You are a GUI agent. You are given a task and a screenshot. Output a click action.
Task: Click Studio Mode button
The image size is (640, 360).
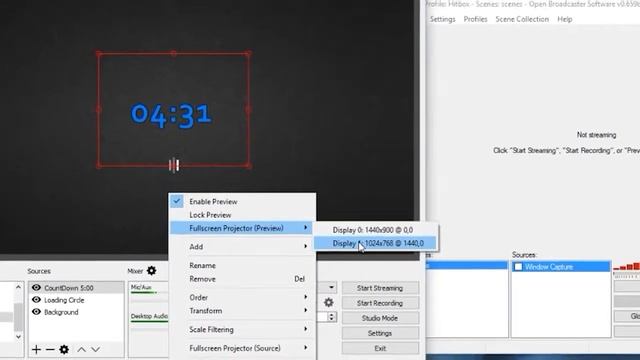coord(380,318)
